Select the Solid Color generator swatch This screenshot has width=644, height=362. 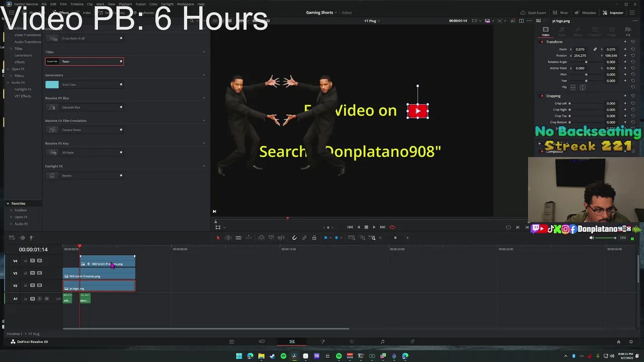click(x=52, y=84)
